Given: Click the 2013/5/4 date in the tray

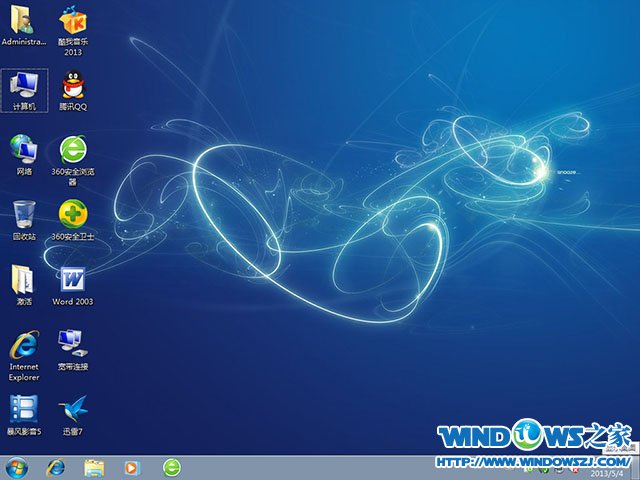Looking at the screenshot, I should tap(607, 474).
